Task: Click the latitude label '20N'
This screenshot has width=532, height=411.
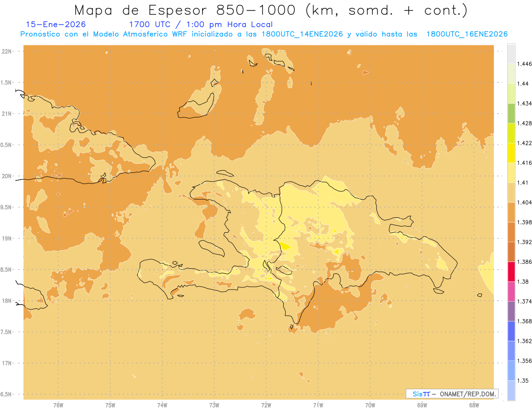Action: point(7,176)
